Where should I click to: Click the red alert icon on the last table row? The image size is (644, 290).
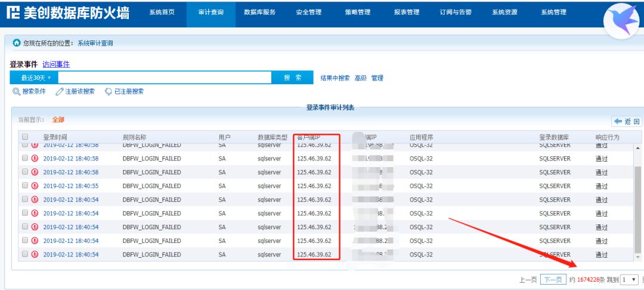pyautogui.click(x=35, y=255)
